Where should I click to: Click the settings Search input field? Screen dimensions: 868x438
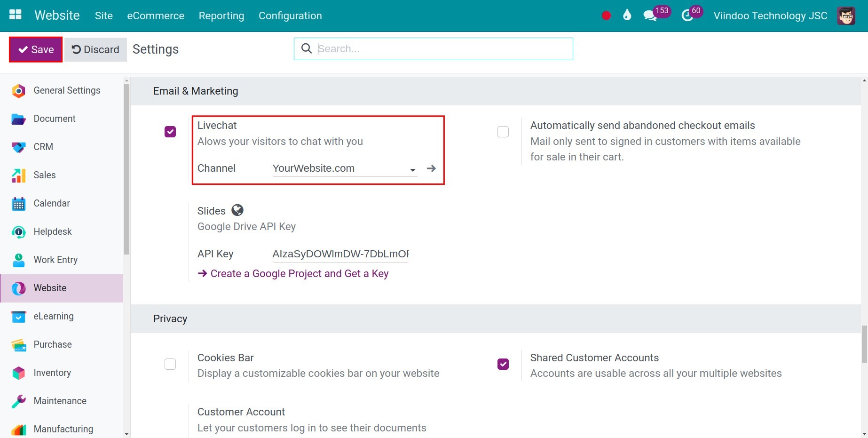(x=442, y=49)
